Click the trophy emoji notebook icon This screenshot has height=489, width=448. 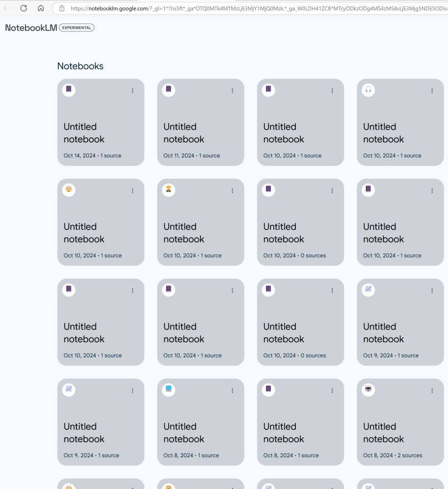tap(168, 190)
